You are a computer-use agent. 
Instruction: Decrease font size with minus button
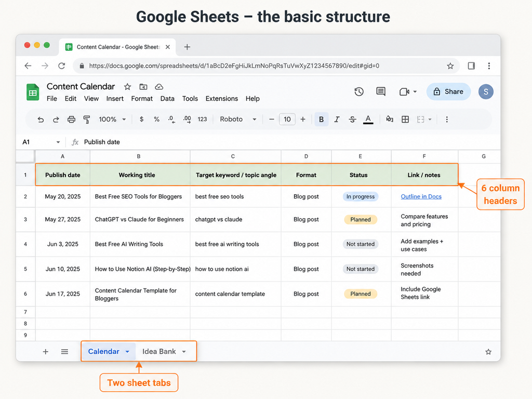tap(271, 119)
